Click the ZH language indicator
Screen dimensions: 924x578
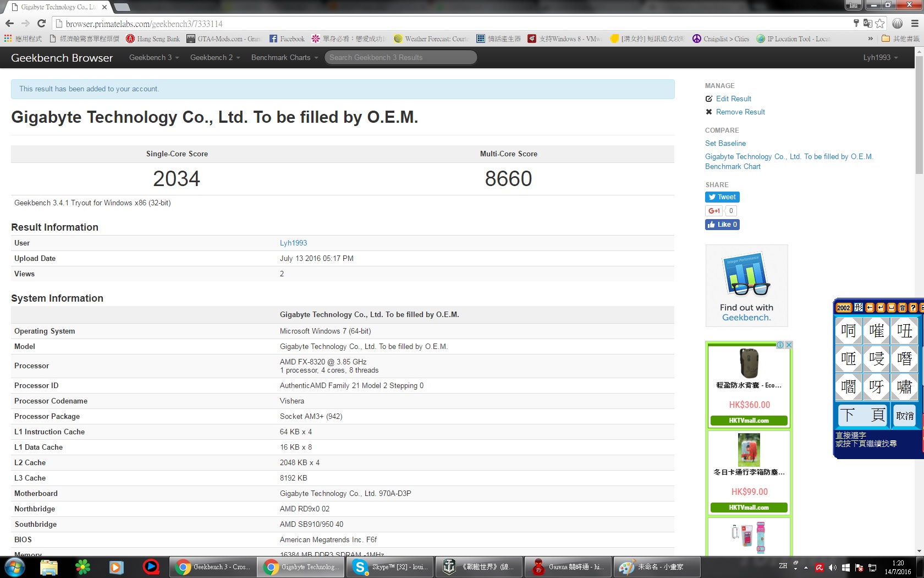click(783, 566)
